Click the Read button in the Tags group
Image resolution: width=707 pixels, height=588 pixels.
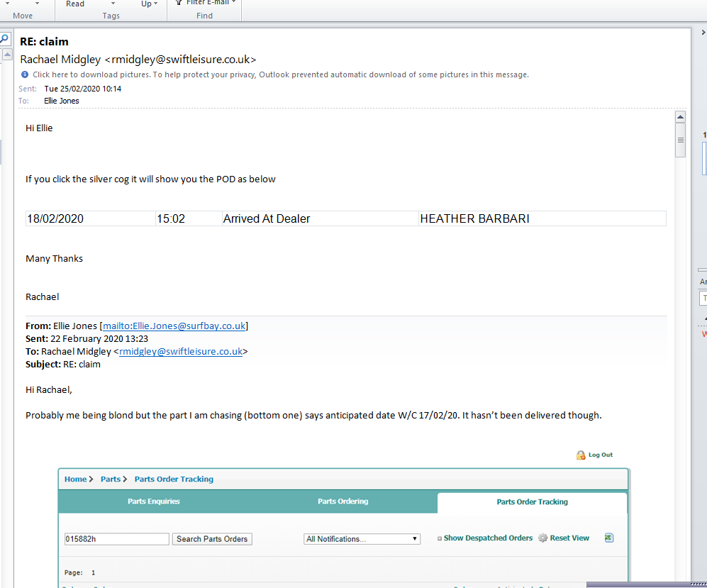pos(75,4)
